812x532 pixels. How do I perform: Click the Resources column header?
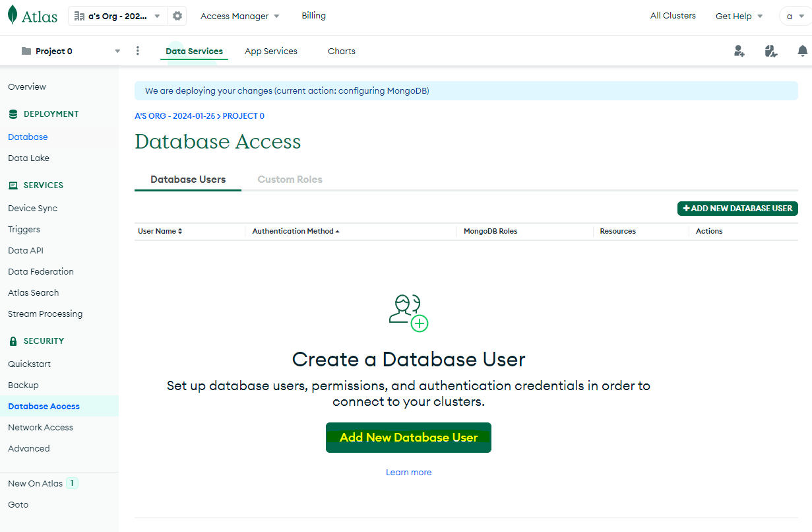(x=617, y=231)
